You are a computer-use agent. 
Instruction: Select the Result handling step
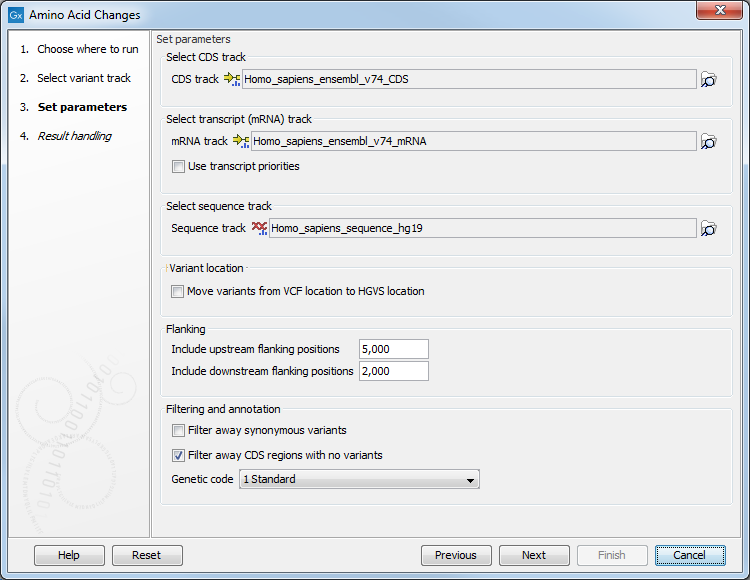click(x=74, y=136)
